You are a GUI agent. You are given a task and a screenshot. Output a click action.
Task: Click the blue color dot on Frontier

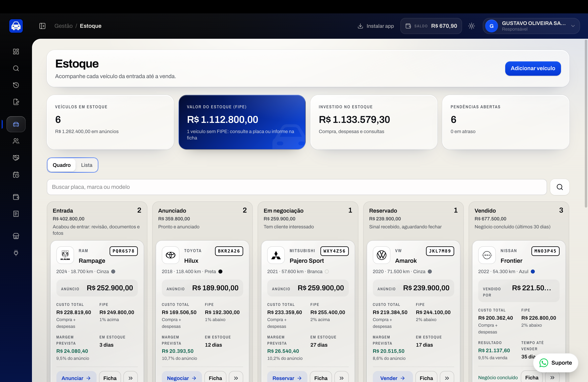(533, 272)
